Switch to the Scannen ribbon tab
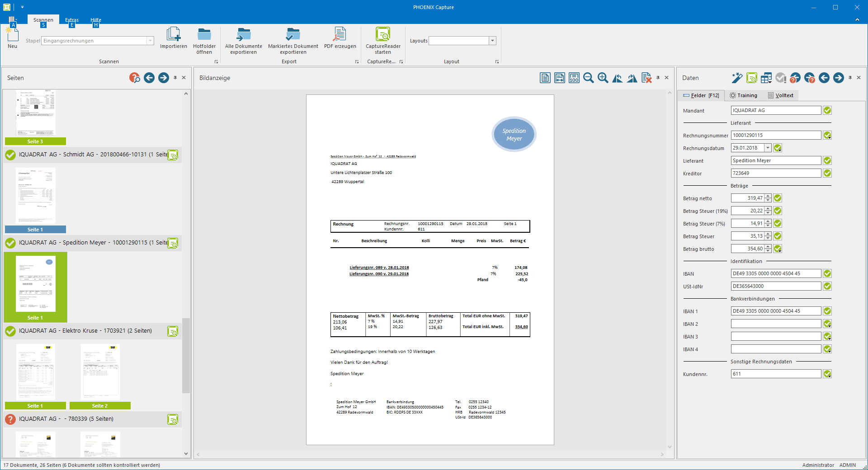This screenshot has height=470, width=868. point(43,20)
